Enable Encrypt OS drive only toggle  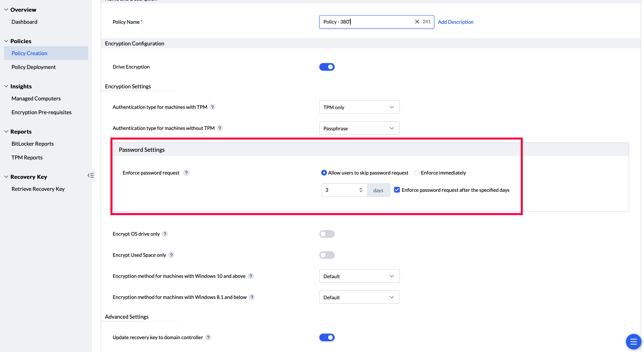tap(327, 234)
